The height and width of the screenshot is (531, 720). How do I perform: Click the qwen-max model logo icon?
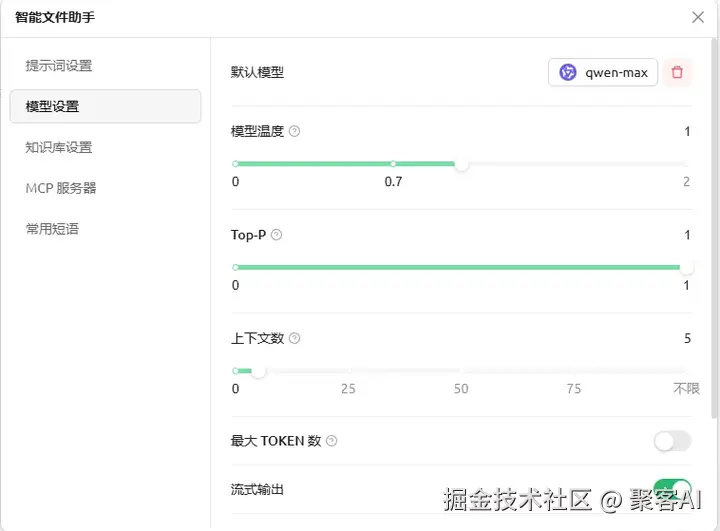click(568, 72)
